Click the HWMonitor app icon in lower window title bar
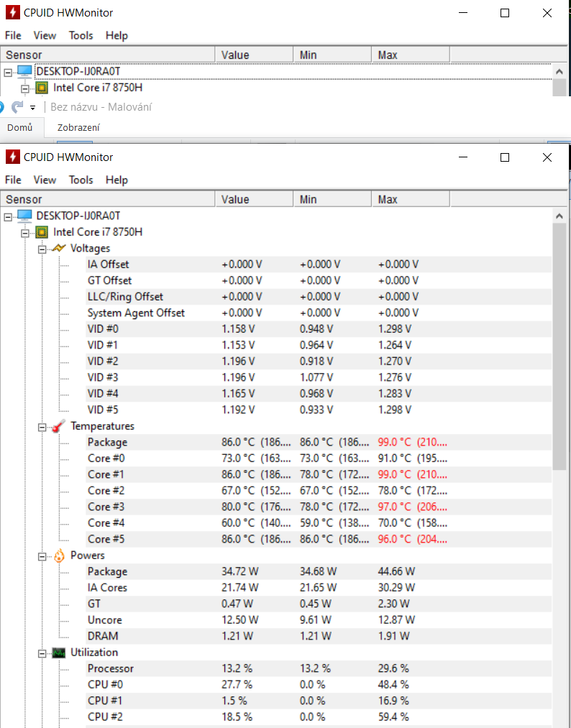This screenshot has height=728, width=571. pos(12,157)
